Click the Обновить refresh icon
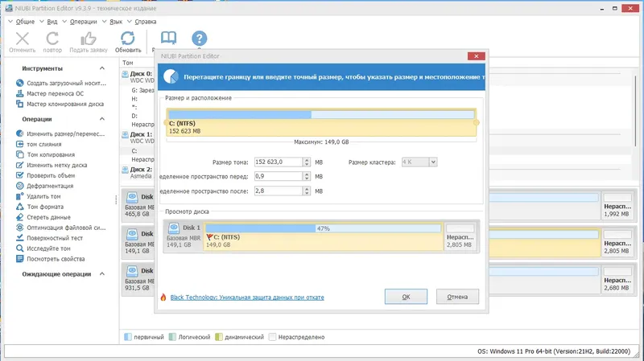The height and width of the screenshot is (361, 644). pos(128,38)
